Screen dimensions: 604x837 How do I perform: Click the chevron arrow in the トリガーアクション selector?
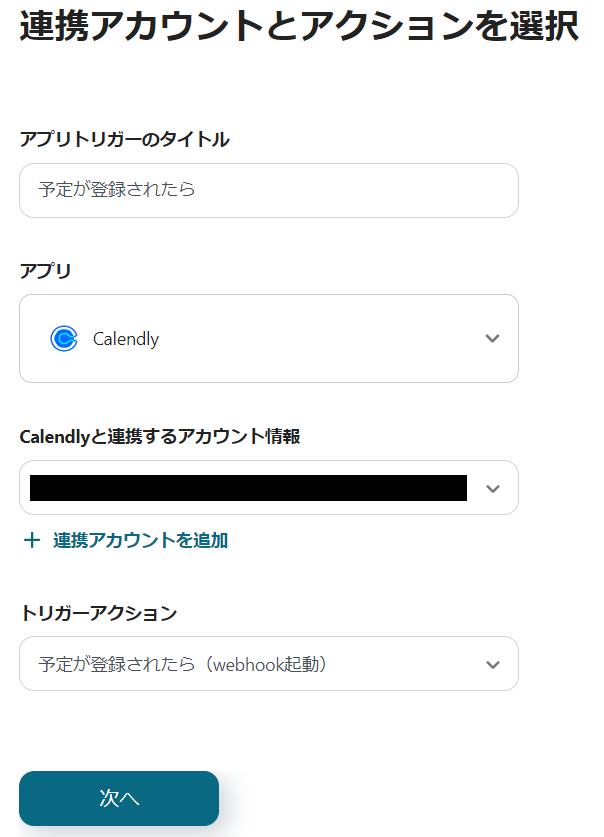point(491,664)
